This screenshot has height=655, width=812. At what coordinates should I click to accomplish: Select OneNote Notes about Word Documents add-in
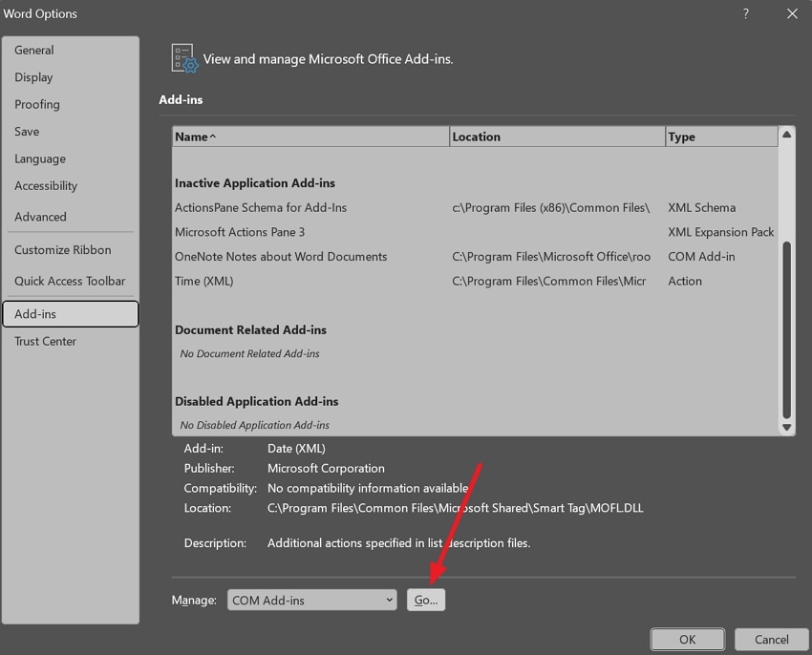click(x=281, y=257)
